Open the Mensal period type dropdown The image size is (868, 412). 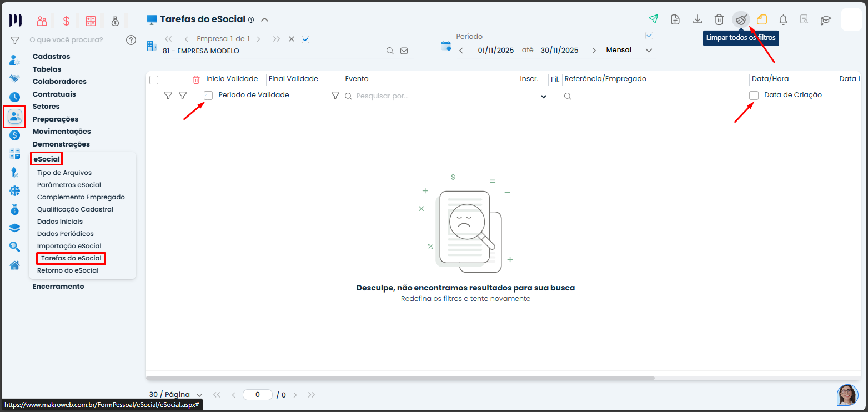[629, 50]
